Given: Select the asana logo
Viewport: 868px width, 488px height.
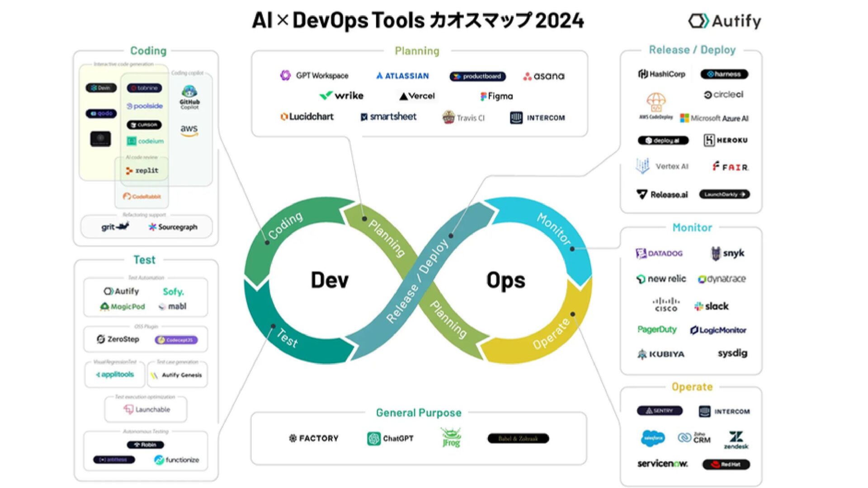Looking at the screenshot, I should click(544, 76).
